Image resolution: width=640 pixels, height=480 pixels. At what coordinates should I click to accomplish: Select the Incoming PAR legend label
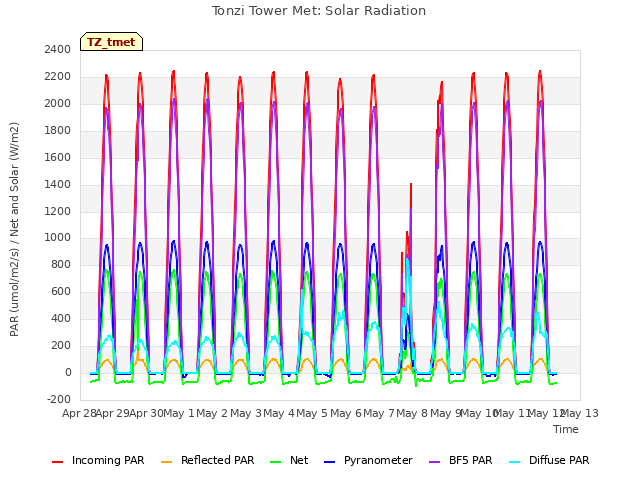coord(108,460)
